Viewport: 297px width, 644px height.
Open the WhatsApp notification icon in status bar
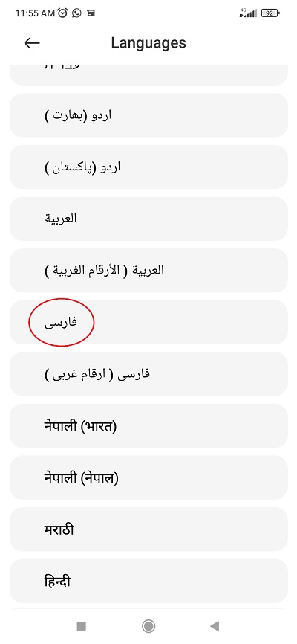pyautogui.click(x=76, y=13)
